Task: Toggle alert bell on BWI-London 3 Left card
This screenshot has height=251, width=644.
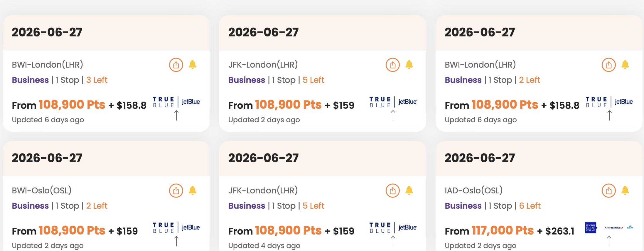Action: click(193, 65)
